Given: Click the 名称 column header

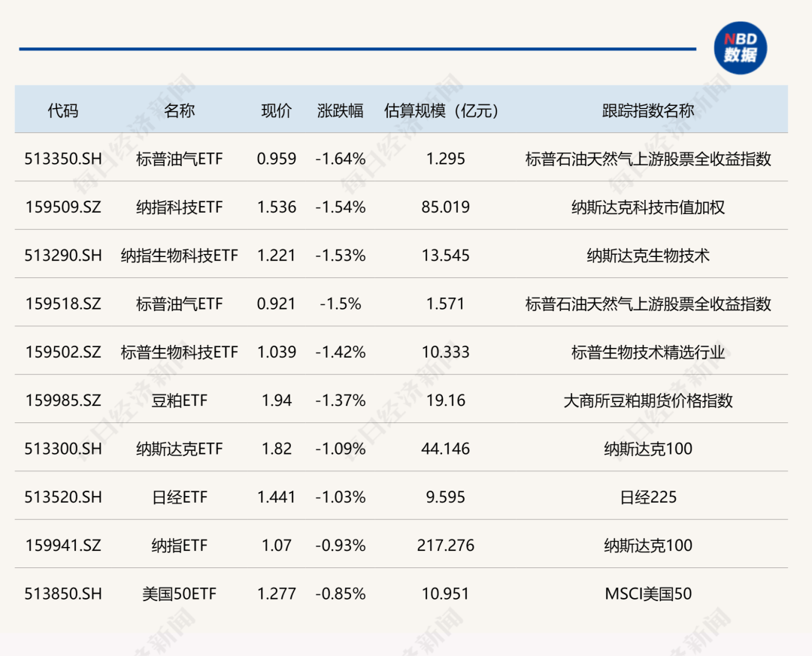Looking at the screenshot, I should [x=179, y=110].
